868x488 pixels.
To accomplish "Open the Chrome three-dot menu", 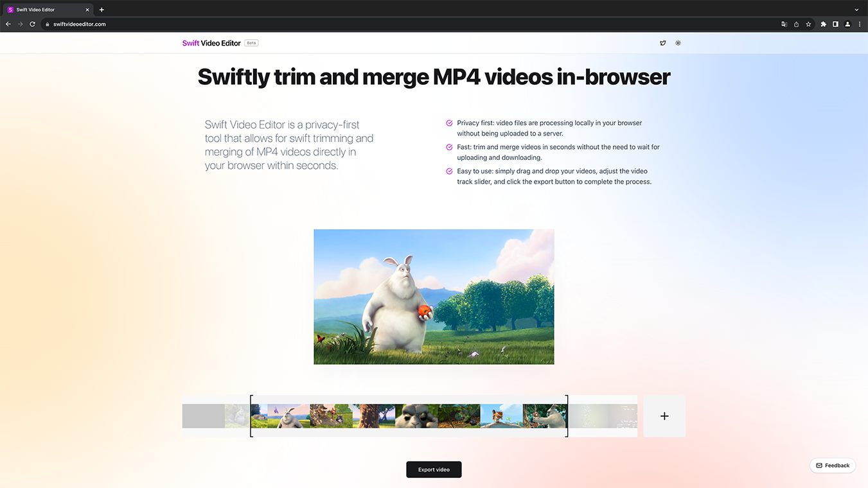I will pos(860,24).
